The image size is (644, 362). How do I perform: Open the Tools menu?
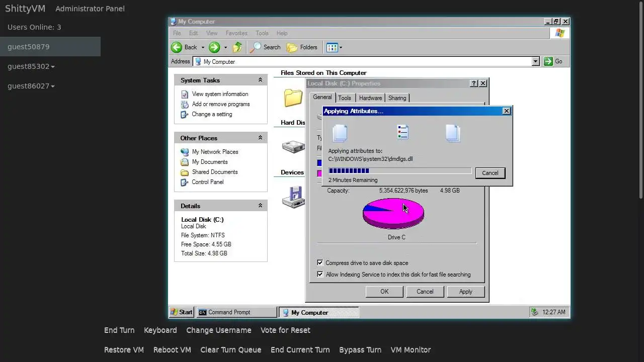(262, 33)
